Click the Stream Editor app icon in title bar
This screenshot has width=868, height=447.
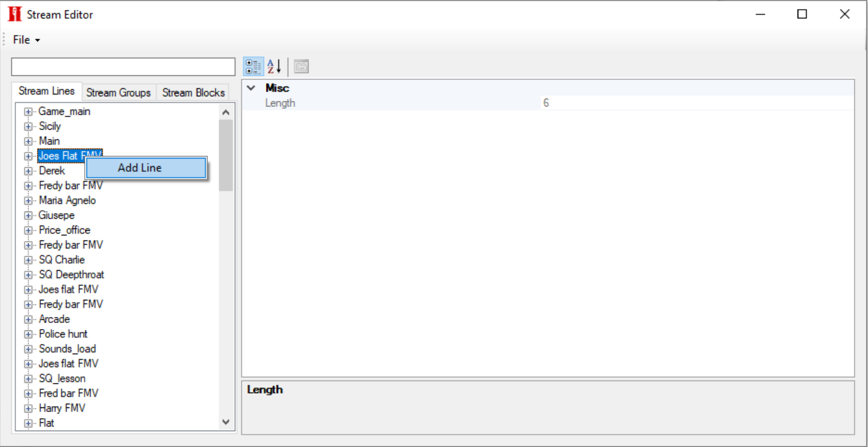coord(15,14)
